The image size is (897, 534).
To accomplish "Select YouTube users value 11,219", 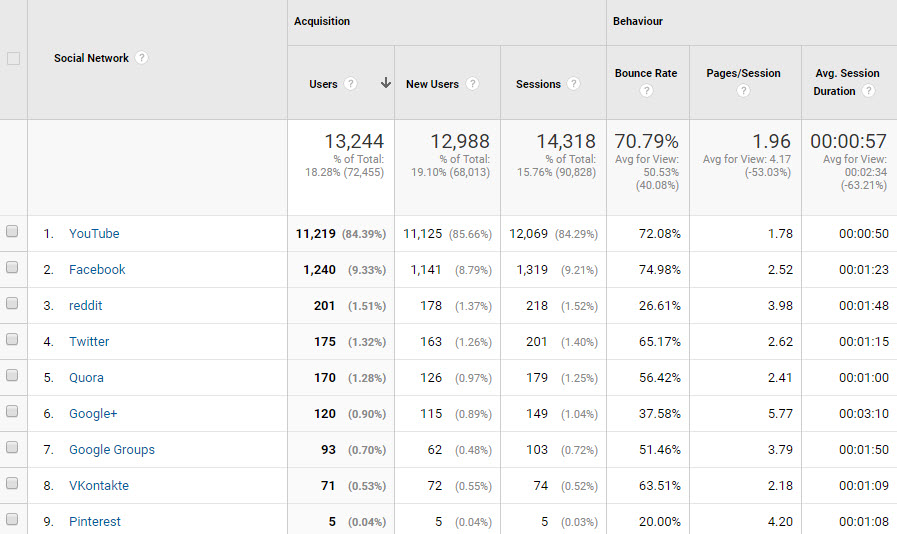I will [316, 234].
